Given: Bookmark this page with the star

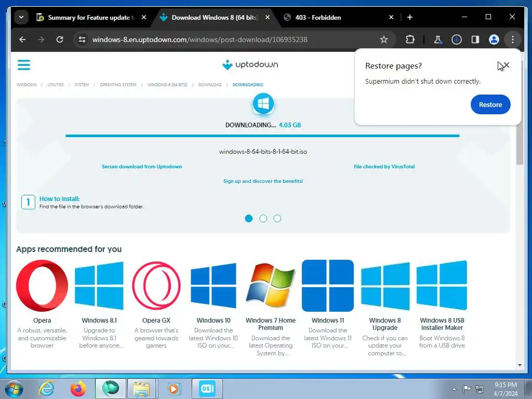Looking at the screenshot, I should (384, 39).
